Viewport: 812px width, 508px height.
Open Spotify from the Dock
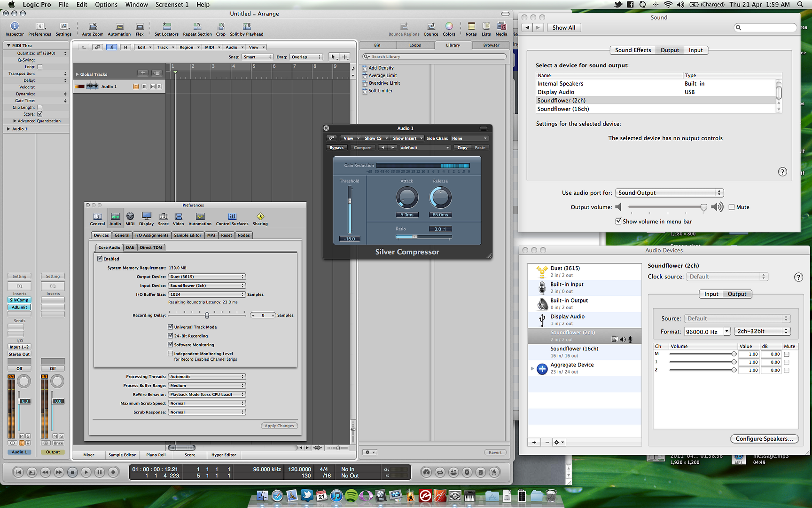click(x=351, y=495)
